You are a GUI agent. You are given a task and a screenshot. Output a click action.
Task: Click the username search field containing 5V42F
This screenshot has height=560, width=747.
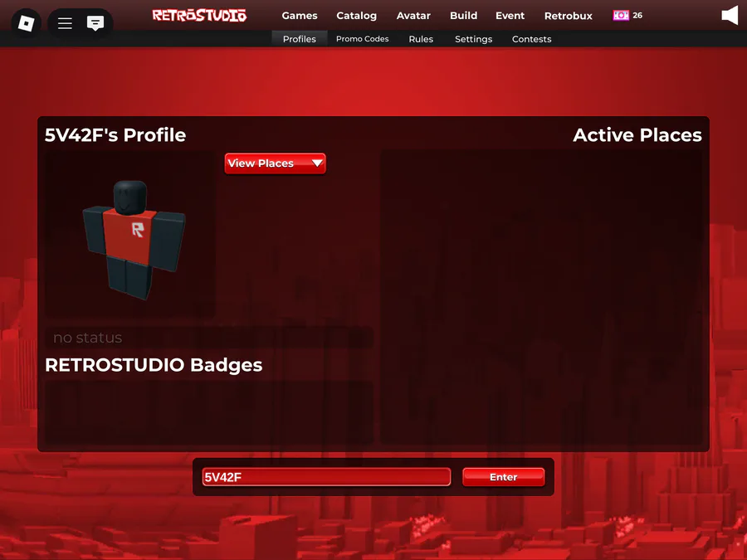326,477
